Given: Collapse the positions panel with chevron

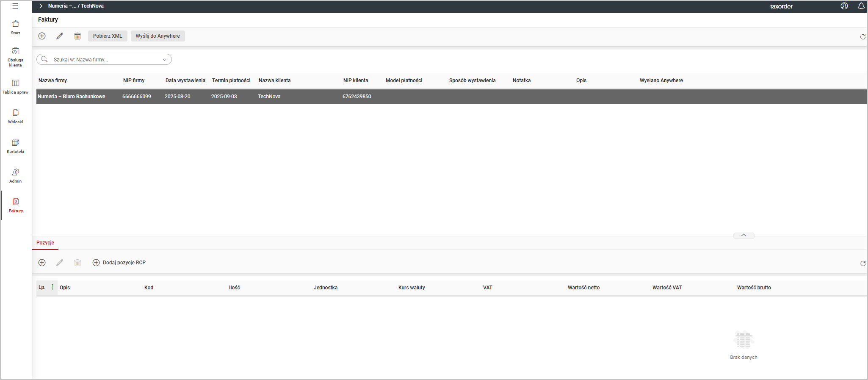Looking at the screenshot, I should click(744, 235).
